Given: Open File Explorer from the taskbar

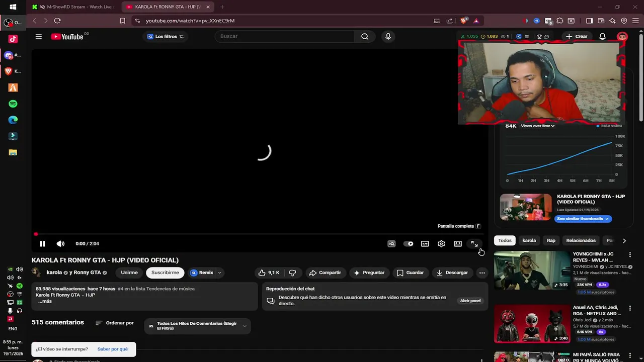Looking at the screenshot, I should pos(13,152).
